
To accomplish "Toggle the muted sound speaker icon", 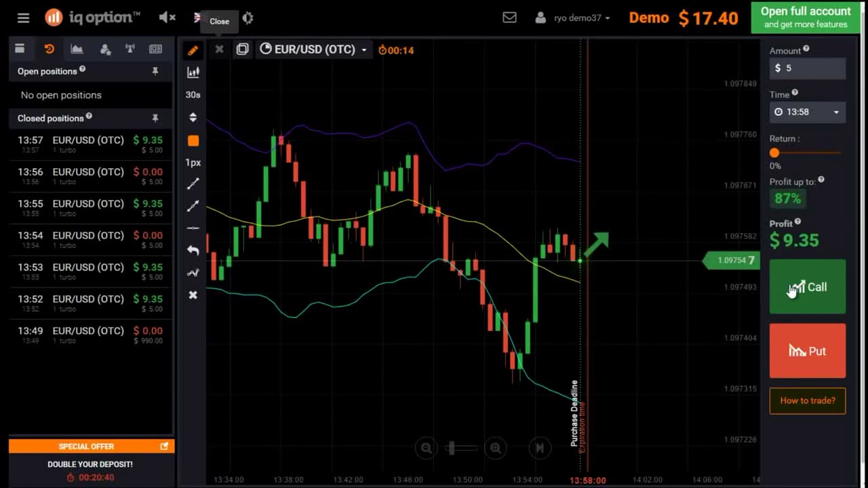I will [167, 18].
